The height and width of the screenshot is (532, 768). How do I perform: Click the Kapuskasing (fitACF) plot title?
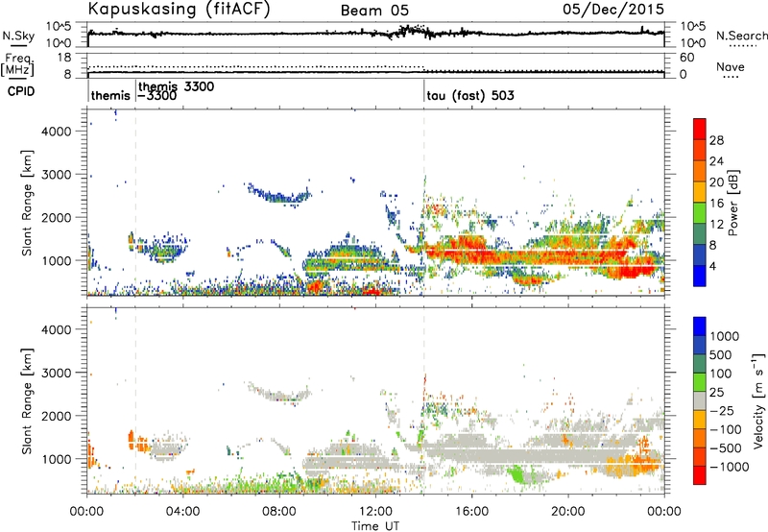tap(179, 9)
